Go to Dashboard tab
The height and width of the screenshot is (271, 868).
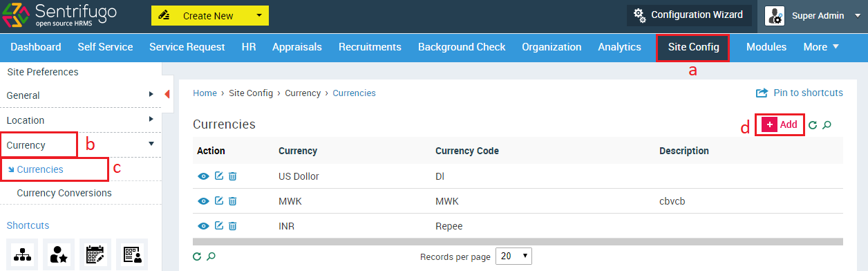[36, 47]
